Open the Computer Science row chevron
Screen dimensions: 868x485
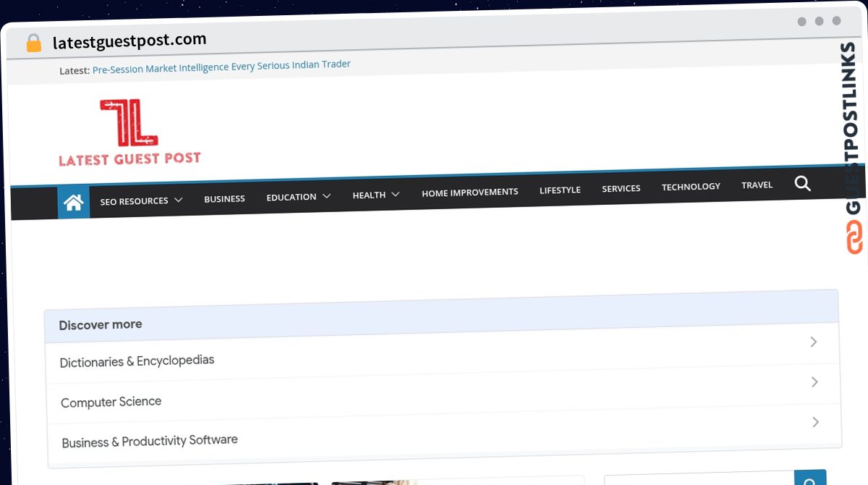point(814,381)
